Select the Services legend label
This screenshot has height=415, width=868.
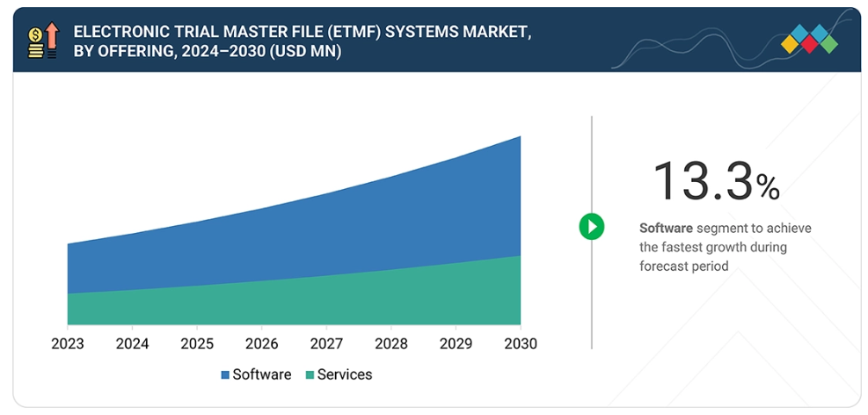click(x=344, y=375)
